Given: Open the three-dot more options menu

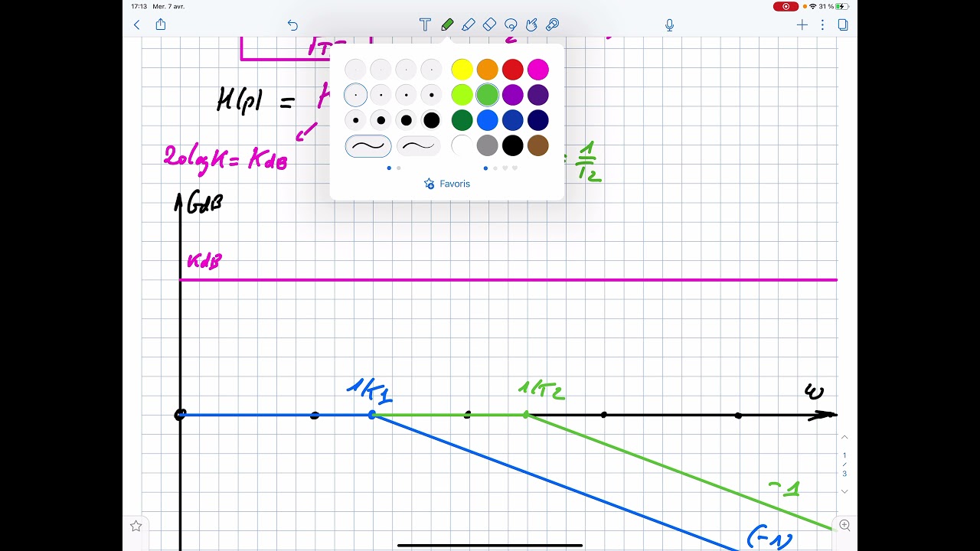Looking at the screenshot, I should pyautogui.click(x=822, y=24).
